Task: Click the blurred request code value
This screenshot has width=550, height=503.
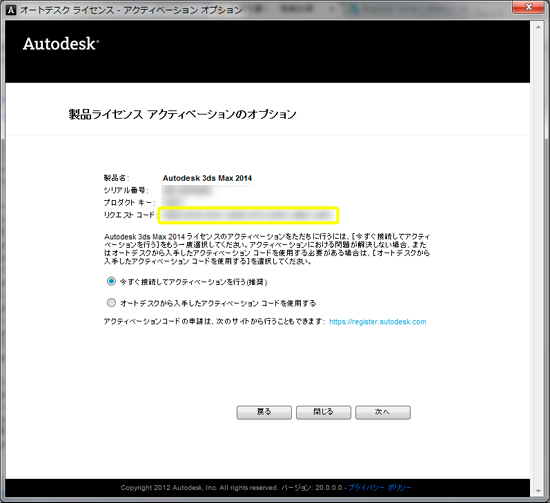Action: 248,215
